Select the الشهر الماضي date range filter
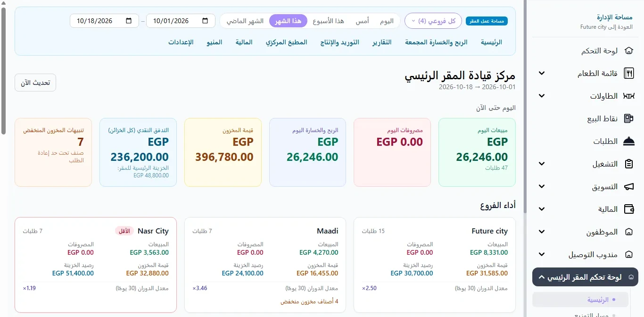This screenshot has width=644, height=317. click(x=245, y=21)
